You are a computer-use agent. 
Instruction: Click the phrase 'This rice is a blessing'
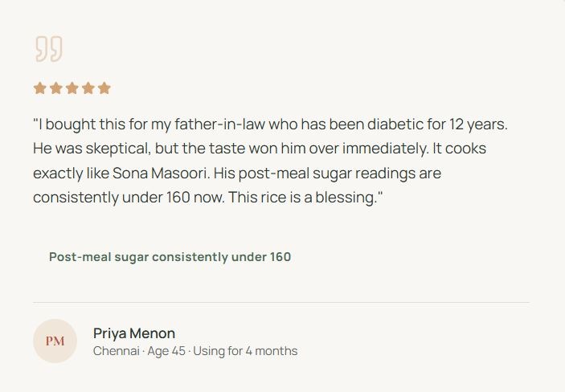click(x=305, y=198)
